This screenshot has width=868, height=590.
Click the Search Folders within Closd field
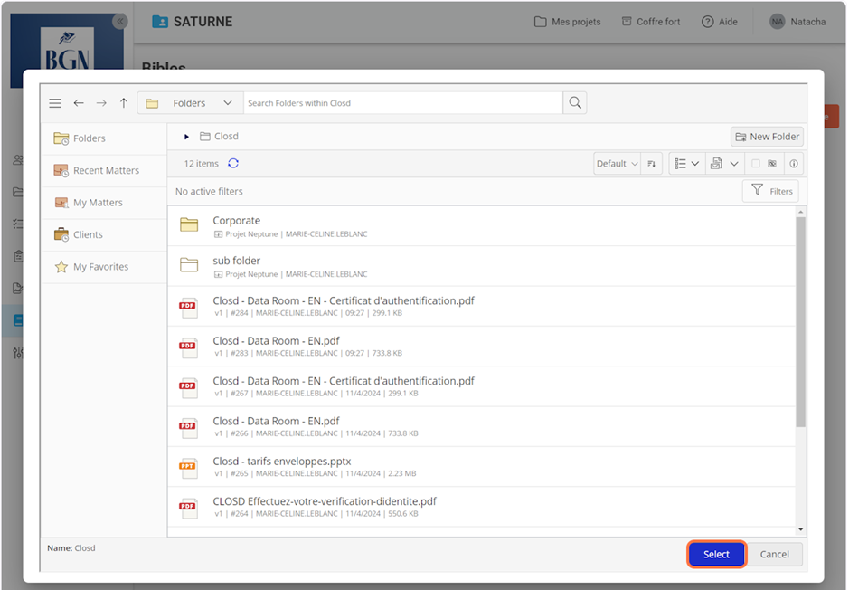click(x=402, y=103)
